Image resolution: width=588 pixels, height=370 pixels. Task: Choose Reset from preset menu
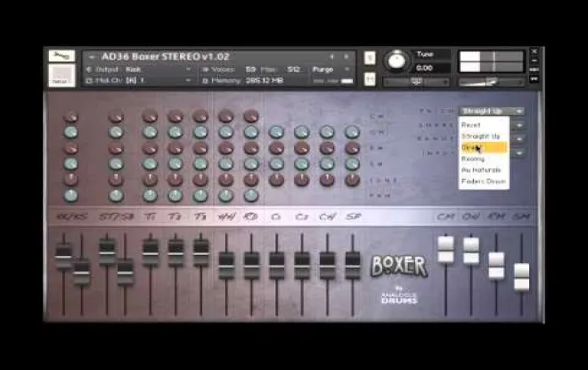(484, 125)
